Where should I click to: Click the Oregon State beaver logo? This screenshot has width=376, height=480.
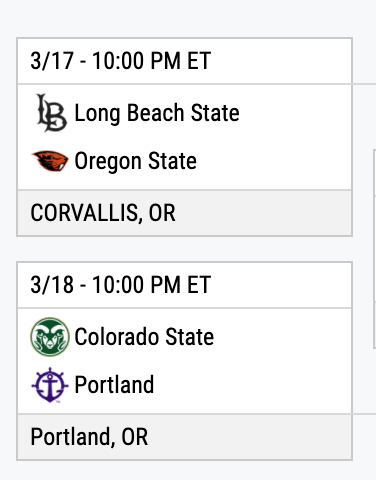click(50, 161)
